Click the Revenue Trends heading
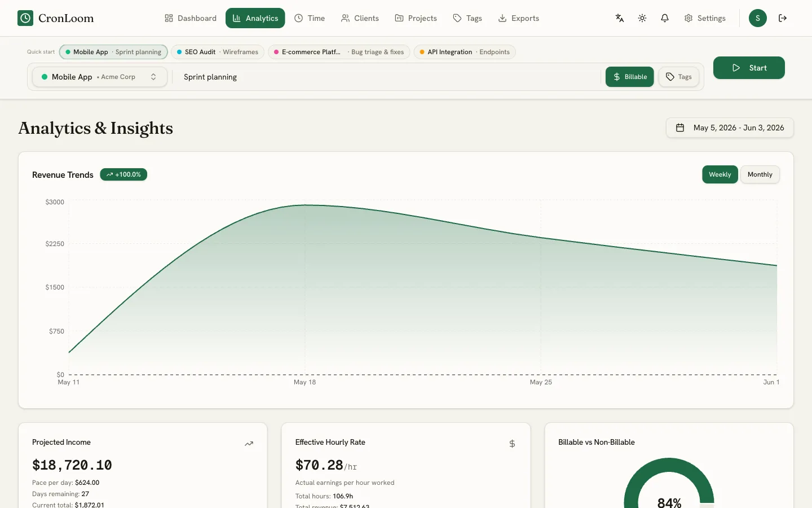 (x=63, y=175)
